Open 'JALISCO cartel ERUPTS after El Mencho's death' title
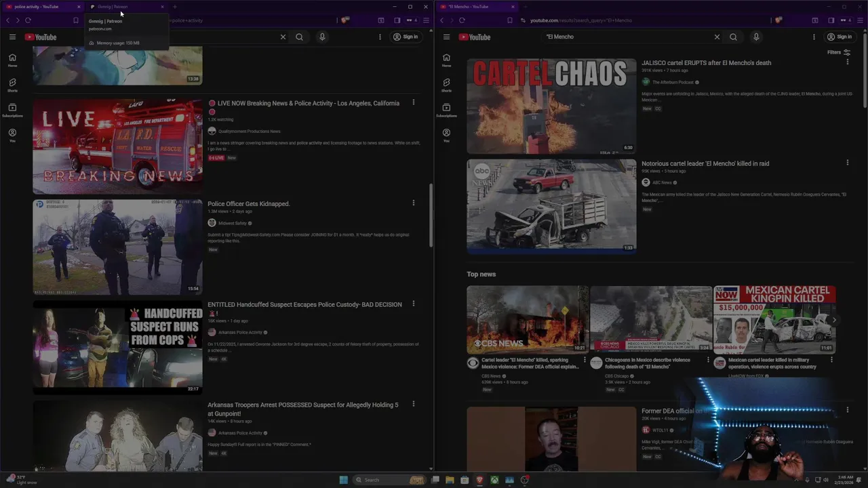The width and height of the screenshot is (868, 488). (x=706, y=63)
